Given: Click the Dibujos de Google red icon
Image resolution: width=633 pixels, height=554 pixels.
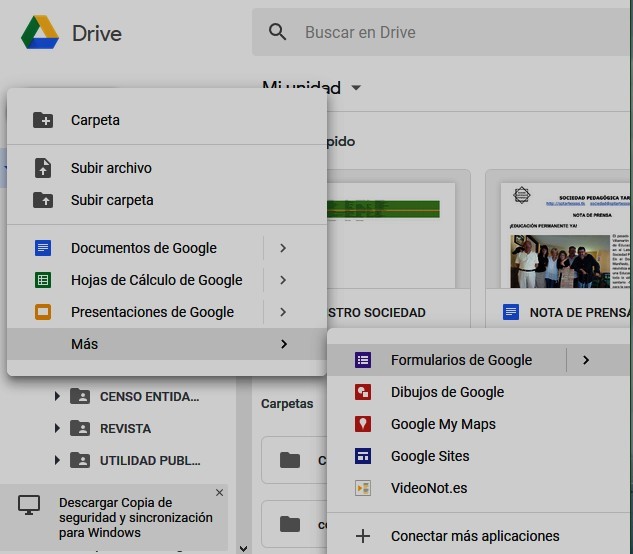Looking at the screenshot, I should pos(363,392).
